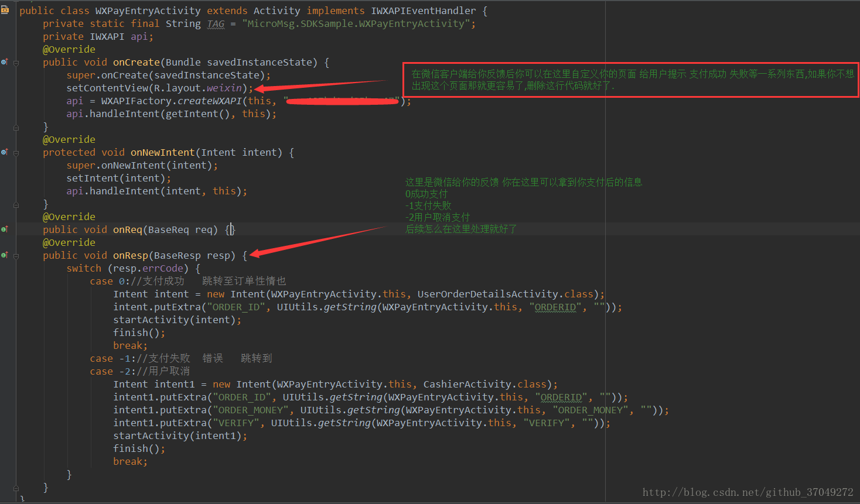The width and height of the screenshot is (860, 504).
Task: Click super.onNewIntent(intent) call
Action: point(142,165)
